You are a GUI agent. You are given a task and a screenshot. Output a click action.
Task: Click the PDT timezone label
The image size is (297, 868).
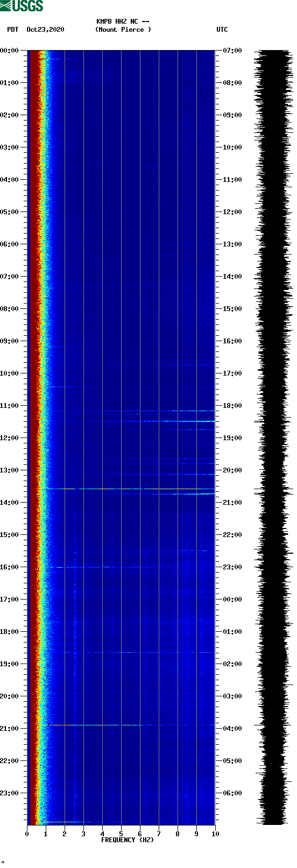click(13, 30)
